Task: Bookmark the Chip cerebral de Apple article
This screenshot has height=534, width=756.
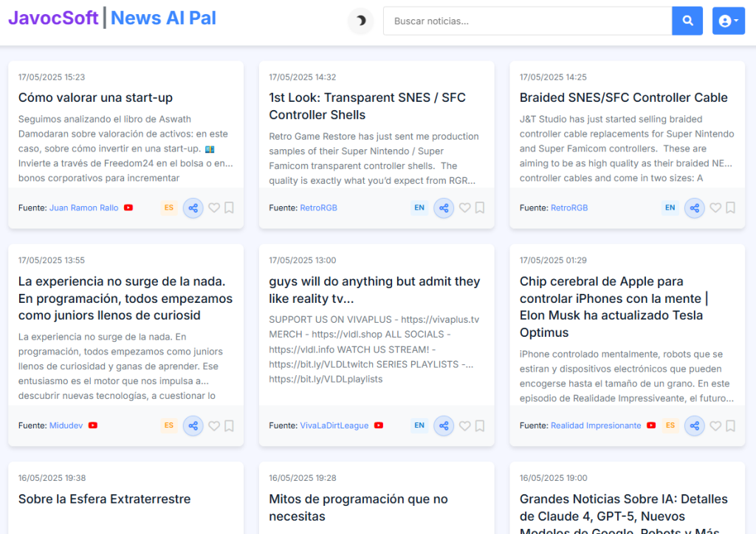Action: click(730, 426)
